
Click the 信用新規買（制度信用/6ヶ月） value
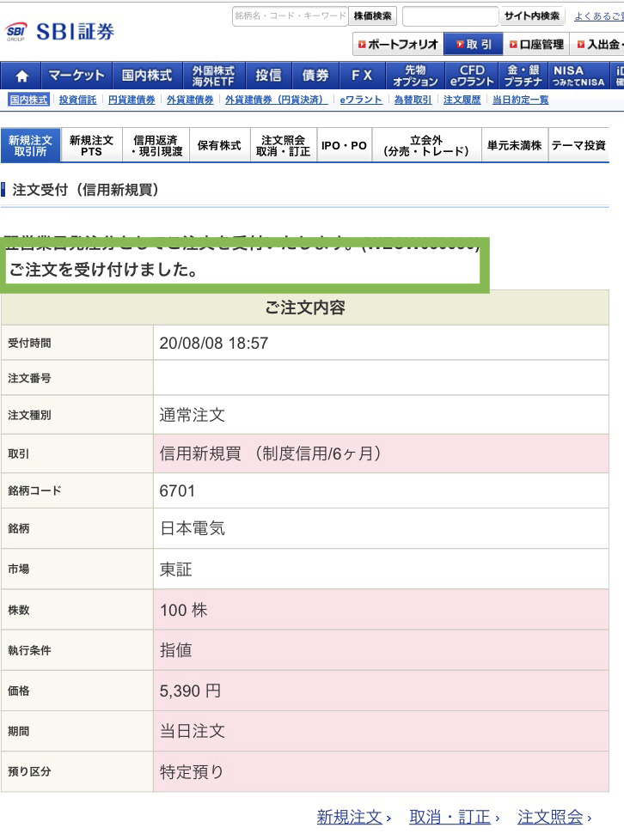click(x=270, y=453)
